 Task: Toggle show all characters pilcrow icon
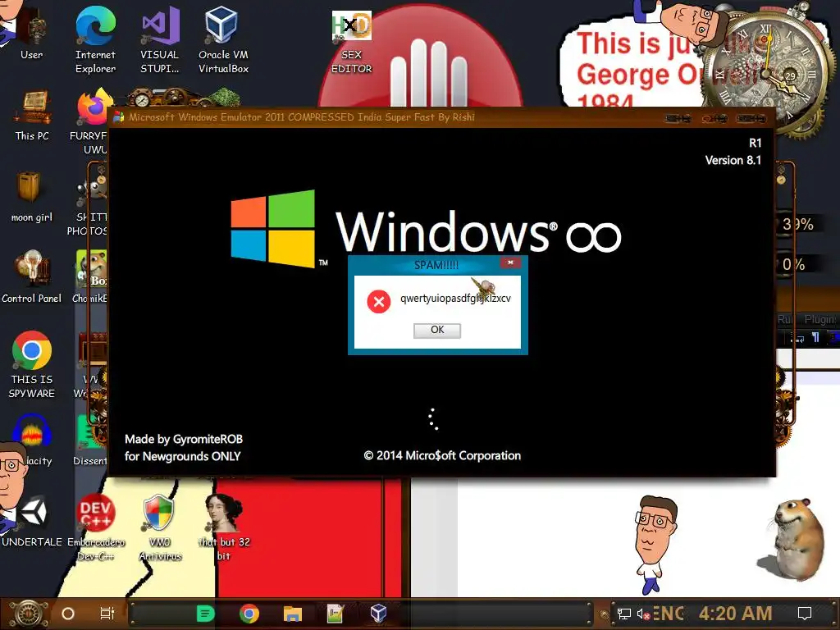click(x=815, y=337)
